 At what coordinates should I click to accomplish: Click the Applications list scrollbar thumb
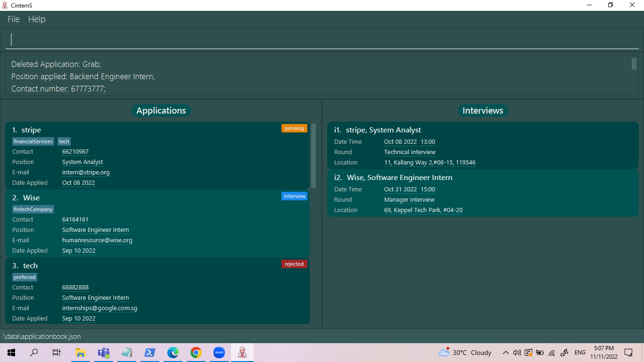(x=314, y=156)
